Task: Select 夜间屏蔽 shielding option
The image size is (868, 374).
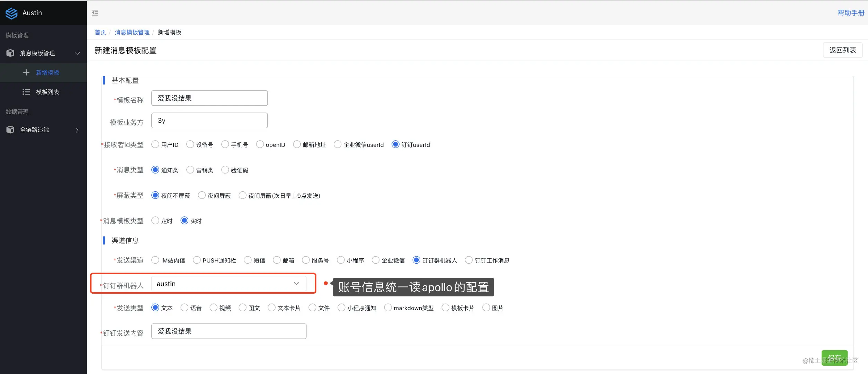Action: click(202, 195)
